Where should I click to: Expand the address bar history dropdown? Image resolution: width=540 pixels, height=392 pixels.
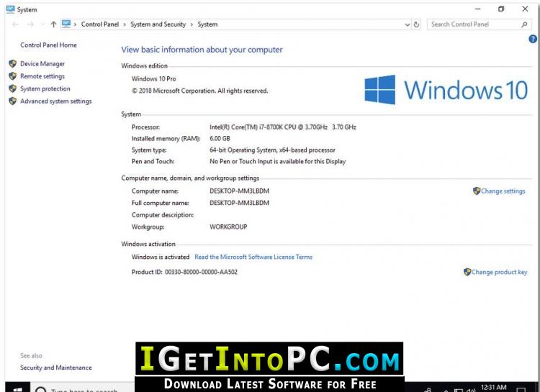pyautogui.click(x=407, y=24)
